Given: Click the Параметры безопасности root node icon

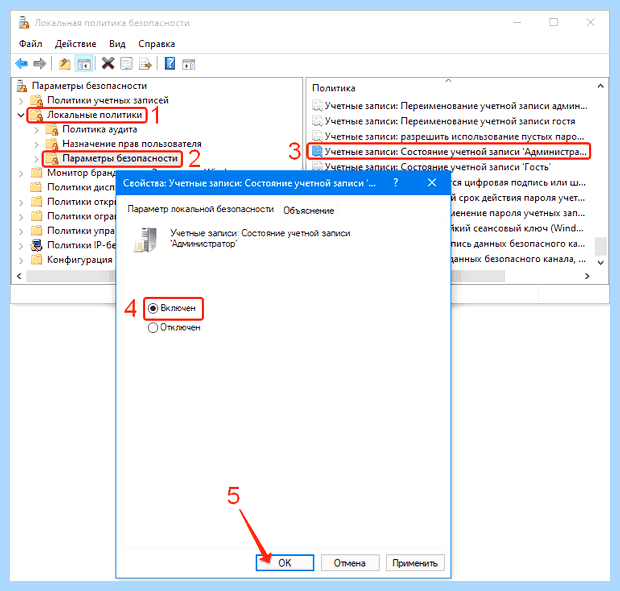Looking at the screenshot, I should coord(22,86).
